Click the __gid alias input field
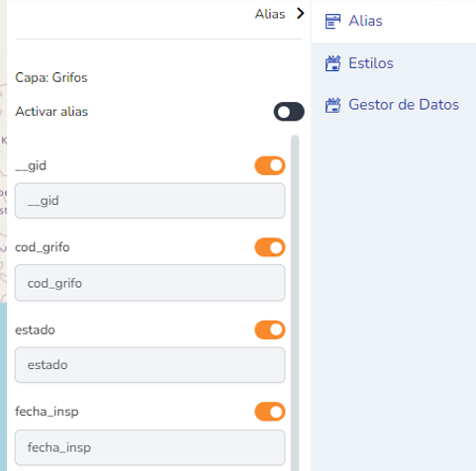This screenshot has height=471, width=476. click(x=149, y=201)
